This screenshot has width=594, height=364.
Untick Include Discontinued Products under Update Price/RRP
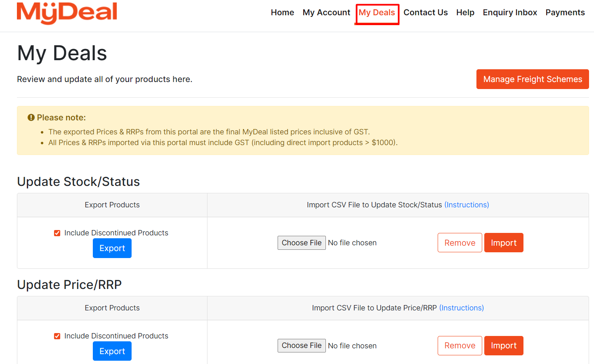pos(57,336)
